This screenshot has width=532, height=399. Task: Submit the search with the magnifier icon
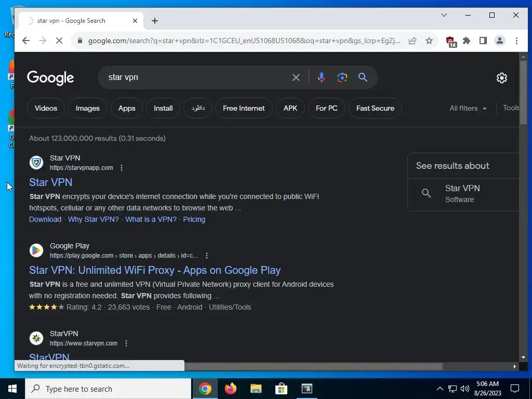pos(363,77)
